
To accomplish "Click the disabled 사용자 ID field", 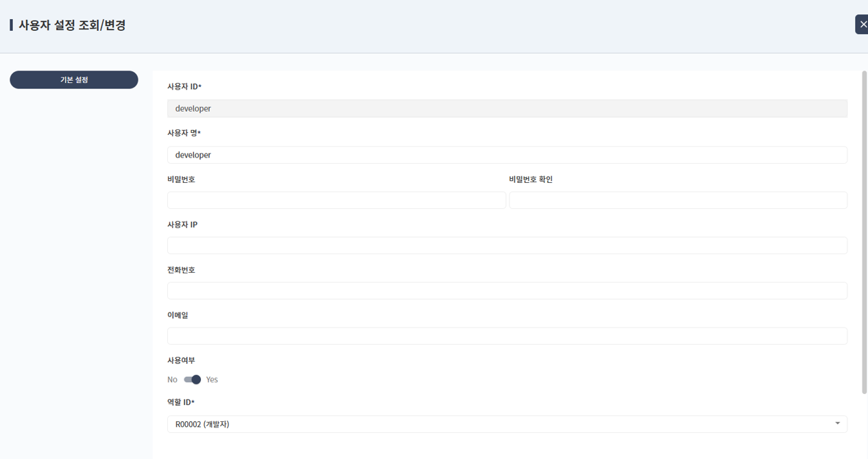I will pyautogui.click(x=507, y=108).
